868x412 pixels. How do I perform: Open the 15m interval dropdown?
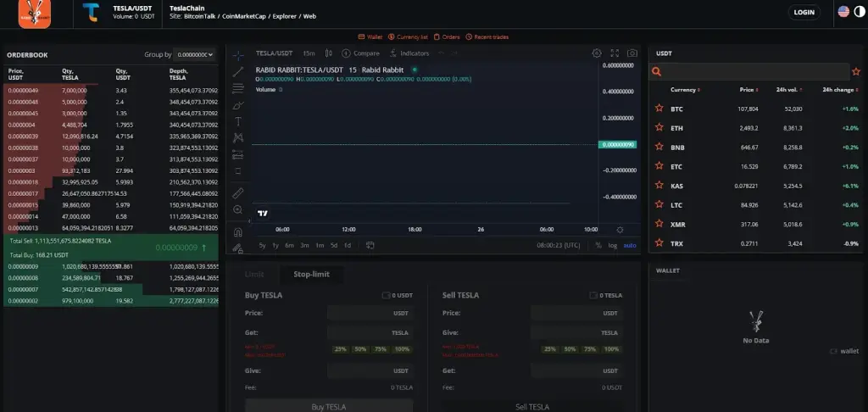tap(309, 53)
